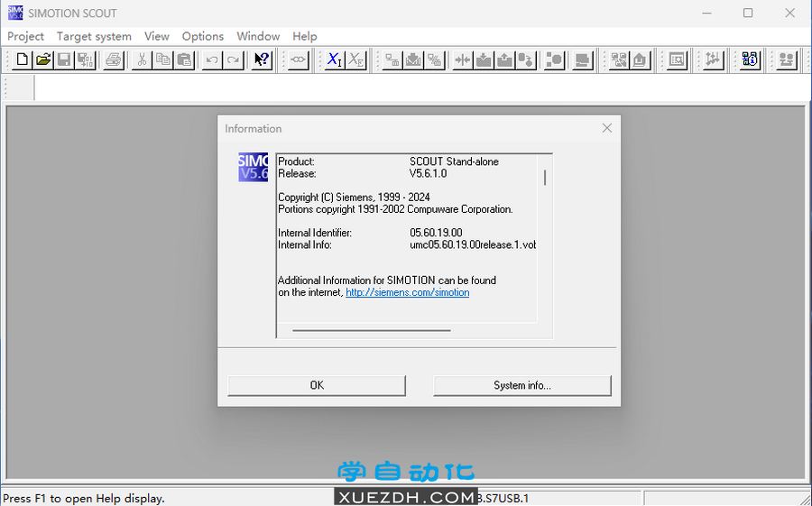This screenshot has height=506, width=812.
Task: Open the Project menu
Action: (x=25, y=36)
